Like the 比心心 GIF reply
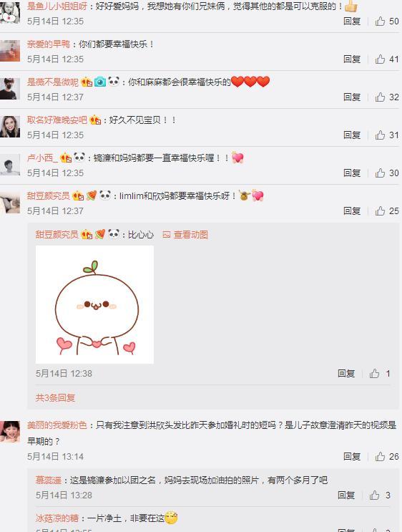402x532 pixels. pyautogui.click(x=374, y=374)
